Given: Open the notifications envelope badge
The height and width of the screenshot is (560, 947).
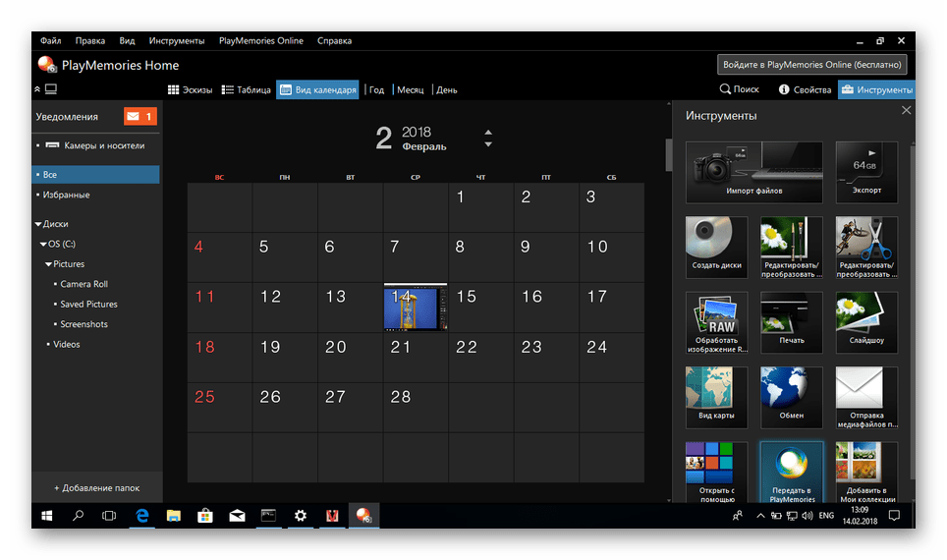Looking at the screenshot, I should (x=140, y=117).
